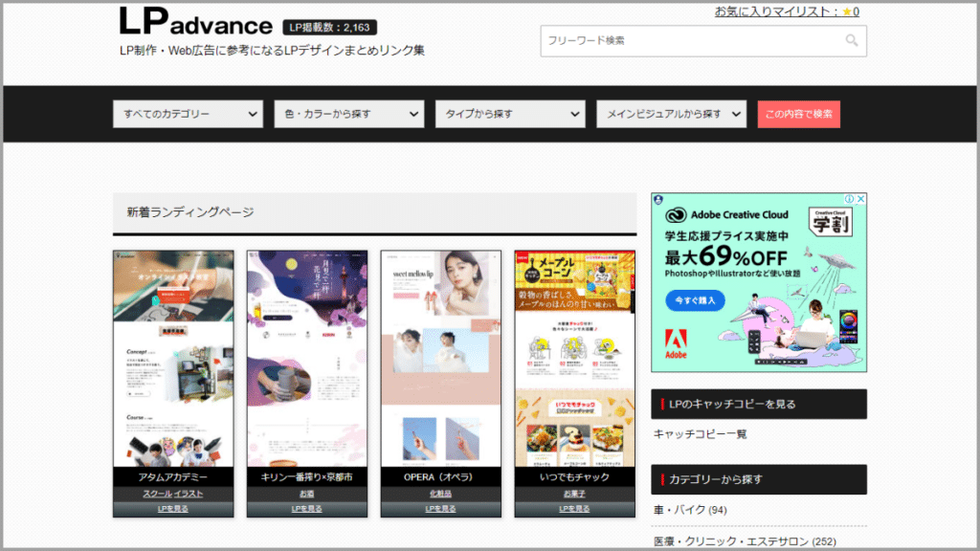Select the 車・バイク (94) category
Viewport: 980px width, 551px height.
(690, 510)
